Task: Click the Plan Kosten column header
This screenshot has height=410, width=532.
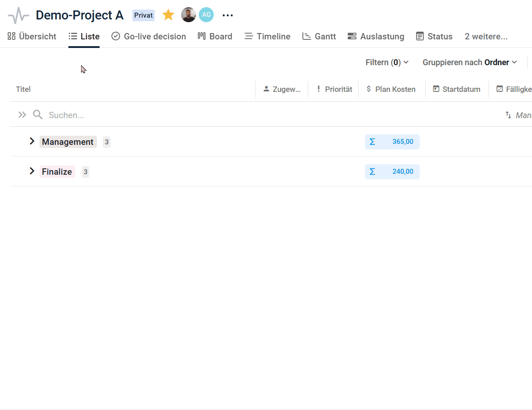Action: pyautogui.click(x=391, y=89)
